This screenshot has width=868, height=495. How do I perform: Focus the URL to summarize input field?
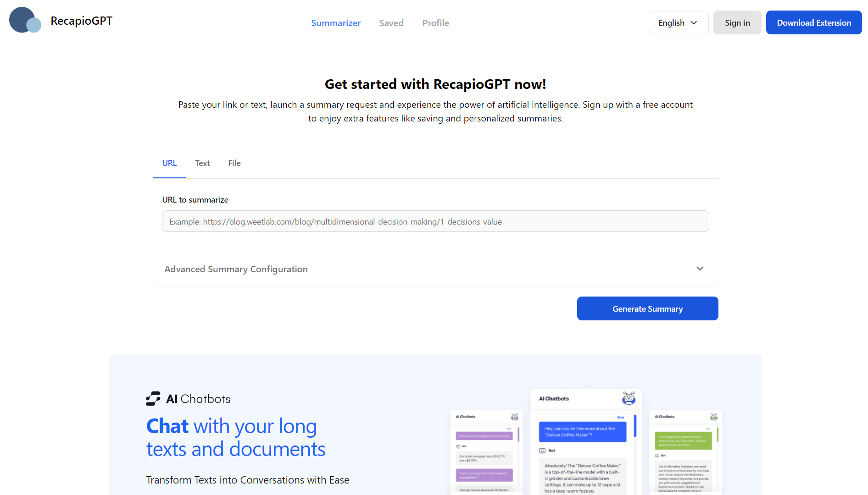[435, 221]
